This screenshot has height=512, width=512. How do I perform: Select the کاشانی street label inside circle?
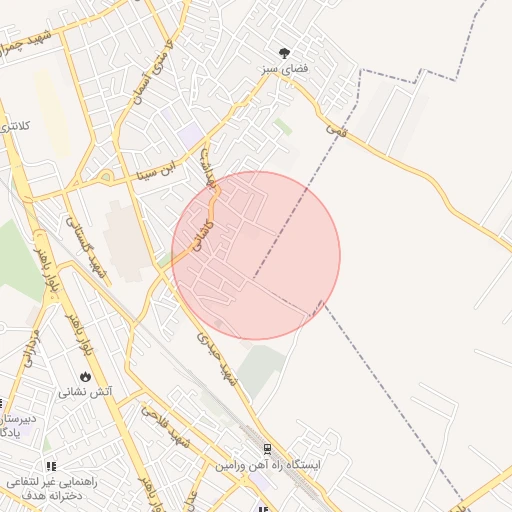203,236
